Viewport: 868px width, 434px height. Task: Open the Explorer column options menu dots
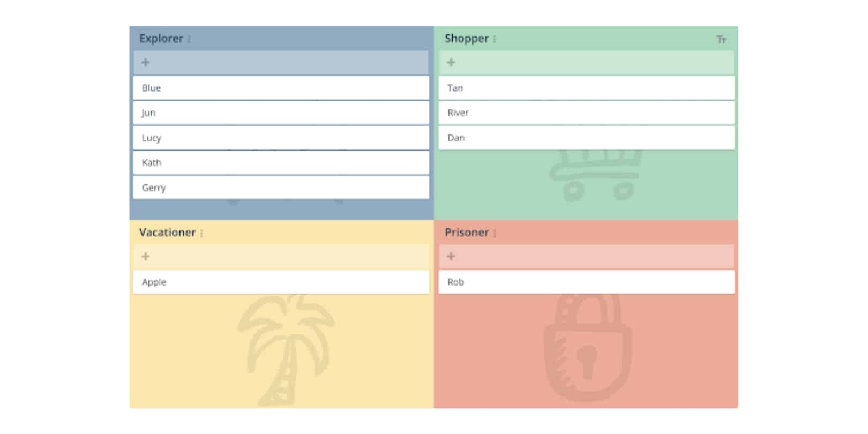(189, 40)
